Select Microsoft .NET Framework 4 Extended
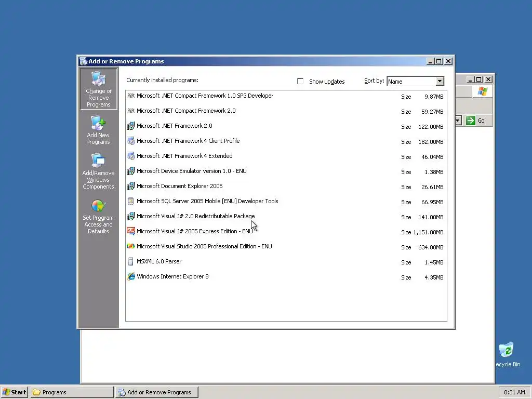Image resolution: width=532 pixels, height=399 pixels. [184, 156]
